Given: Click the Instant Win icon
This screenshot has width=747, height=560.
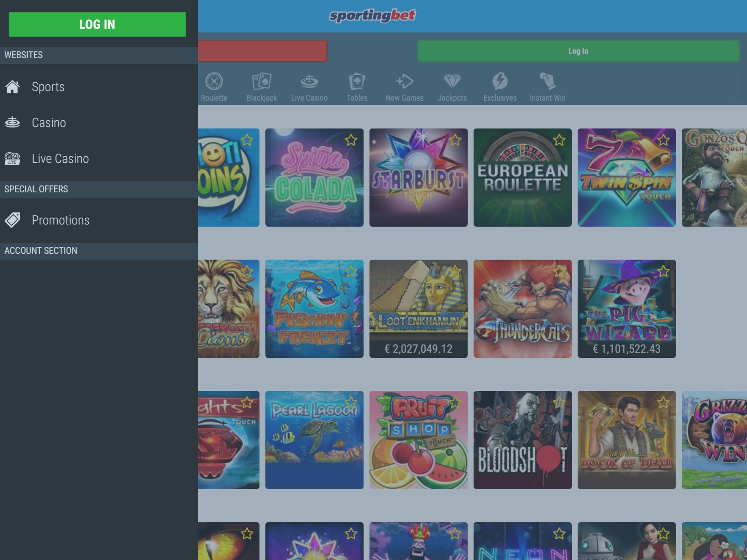Looking at the screenshot, I should [x=547, y=81].
